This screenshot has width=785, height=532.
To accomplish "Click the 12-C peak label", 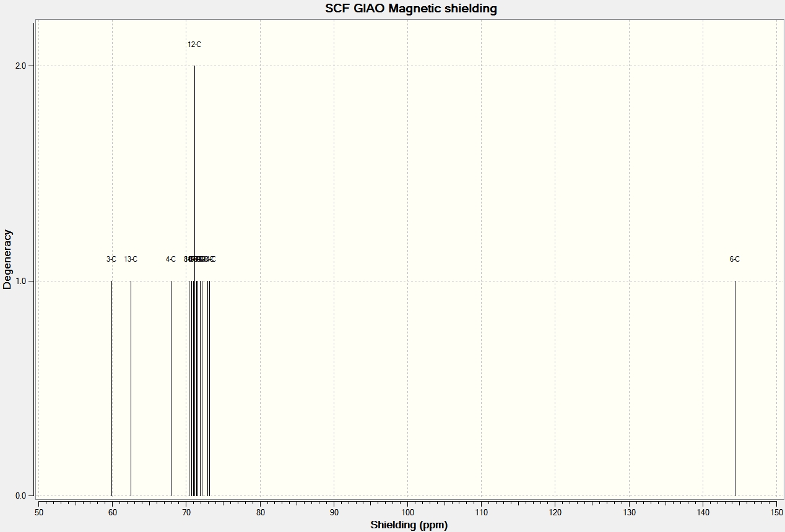I will click(194, 45).
